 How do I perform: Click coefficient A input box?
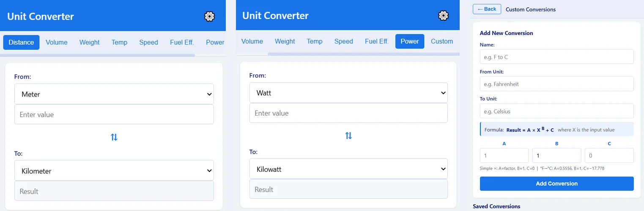point(504,156)
